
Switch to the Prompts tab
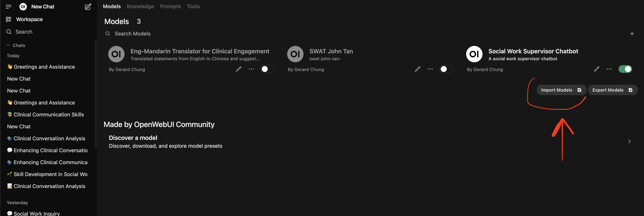tap(170, 7)
